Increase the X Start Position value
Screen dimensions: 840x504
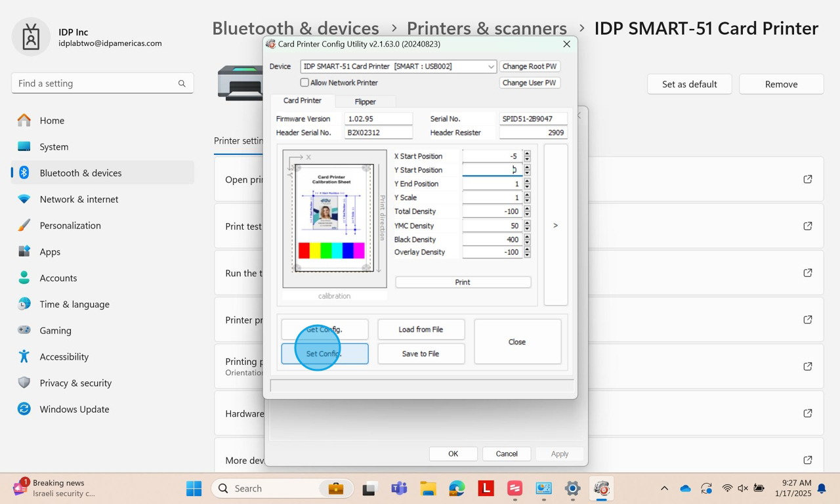527,154
